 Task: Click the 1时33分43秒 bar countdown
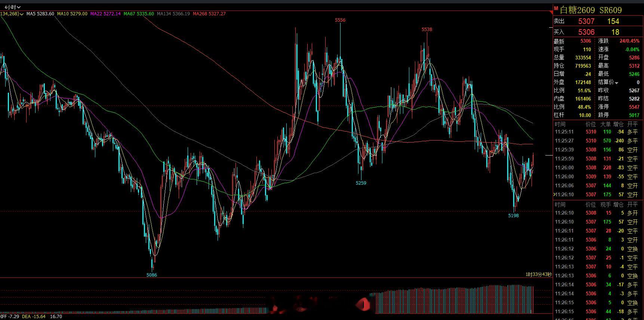coord(539,274)
